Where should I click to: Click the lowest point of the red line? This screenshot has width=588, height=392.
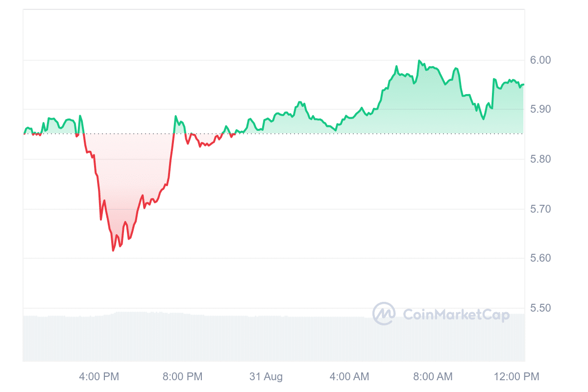pos(113,250)
